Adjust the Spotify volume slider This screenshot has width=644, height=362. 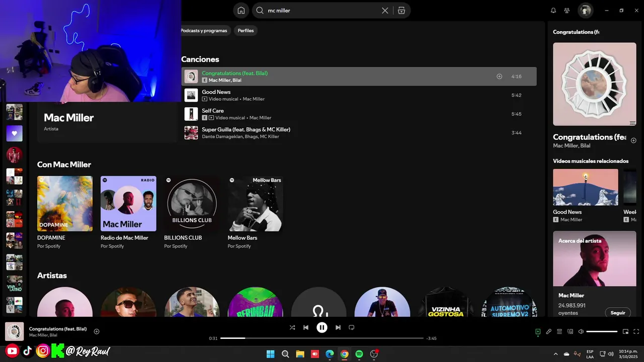[602, 331]
